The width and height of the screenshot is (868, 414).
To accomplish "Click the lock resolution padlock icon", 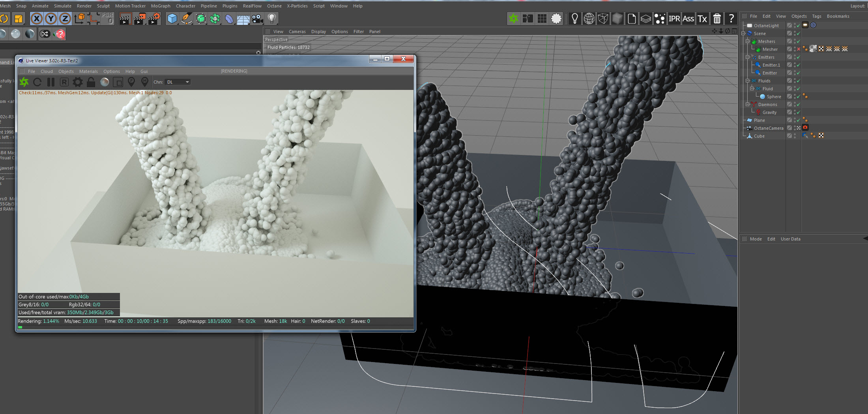I will tap(91, 82).
